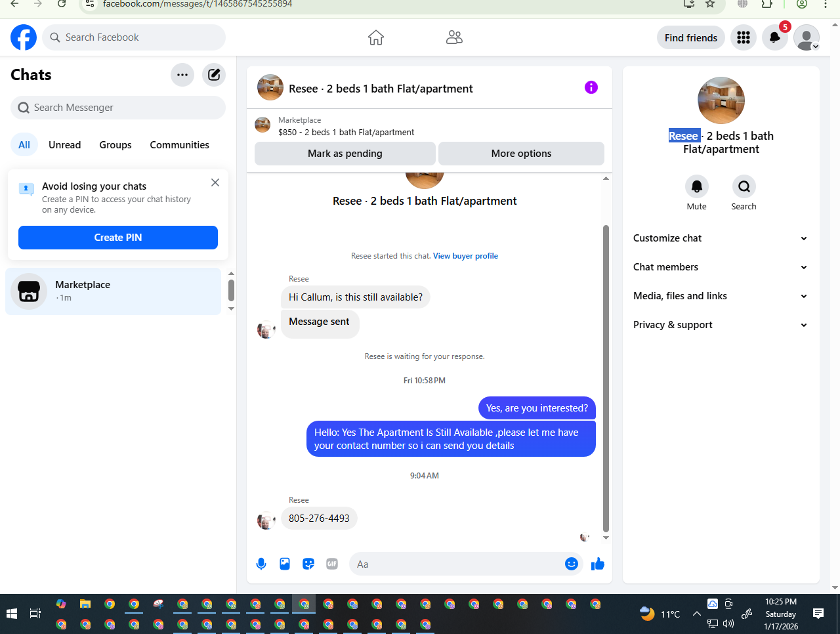This screenshot has height=634, width=840.
Task: Click the "Hi Callum, is this still available?" message
Action: click(x=356, y=297)
